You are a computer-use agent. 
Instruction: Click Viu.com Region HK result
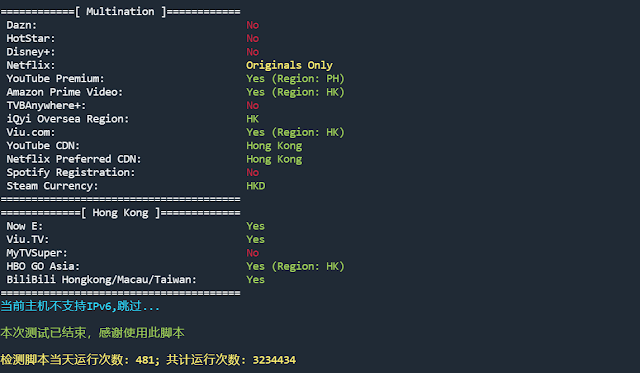[296, 132]
